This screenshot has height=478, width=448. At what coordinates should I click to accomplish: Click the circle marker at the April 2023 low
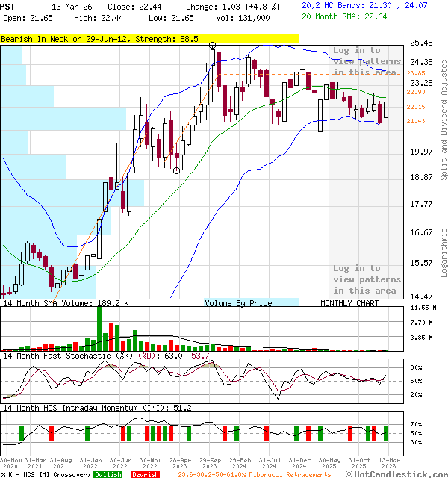click(x=176, y=170)
